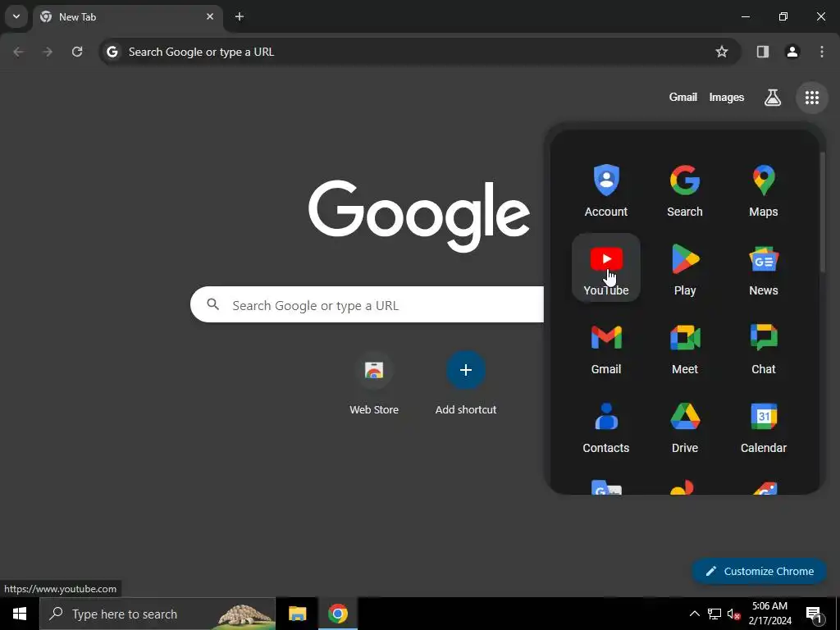Open File Explorer from taskbar
This screenshot has height=630, width=840.
pyautogui.click(x=297, y=614)
